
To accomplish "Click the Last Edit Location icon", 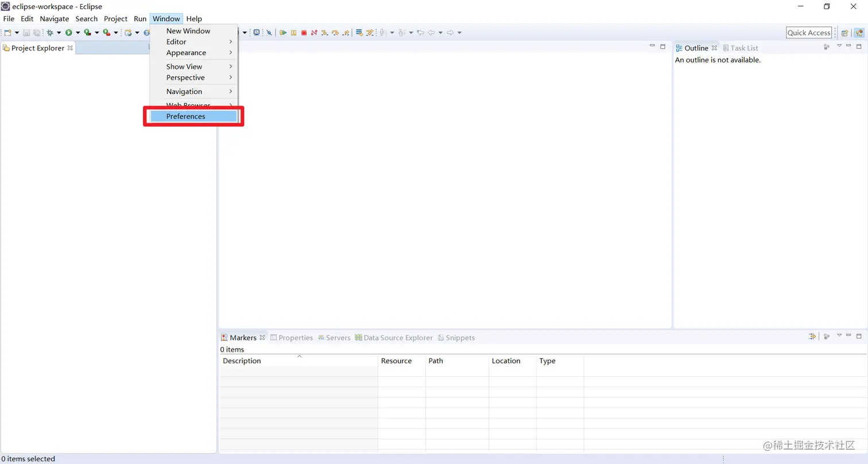I will pos(421,33).
